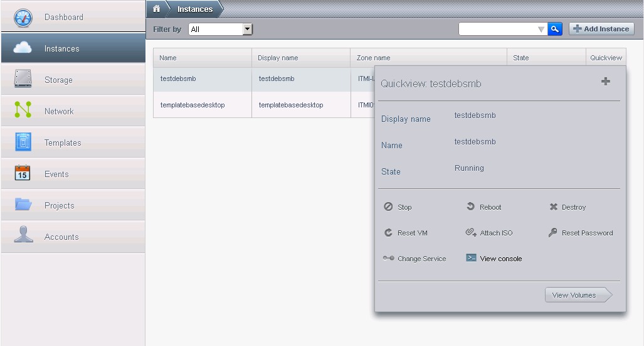The width and height of the screenshot is (644, 346).
Task: Click Add Instance button
Action: 601,29
